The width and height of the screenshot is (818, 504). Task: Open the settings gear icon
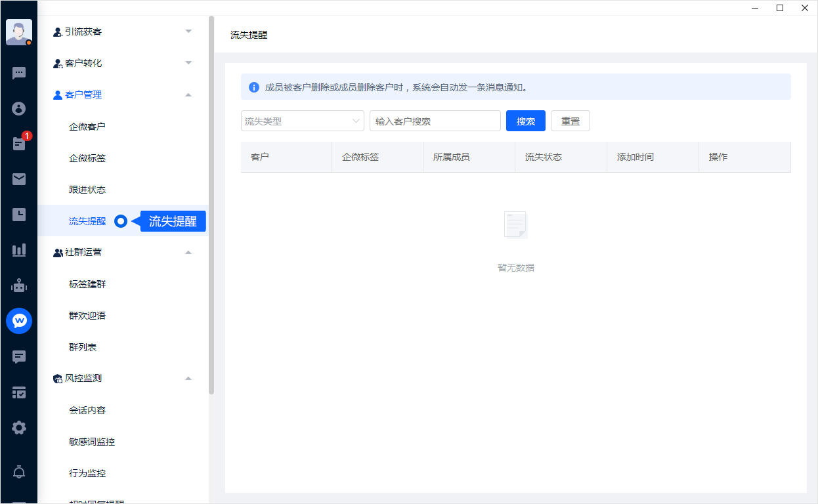coord(19,428)
